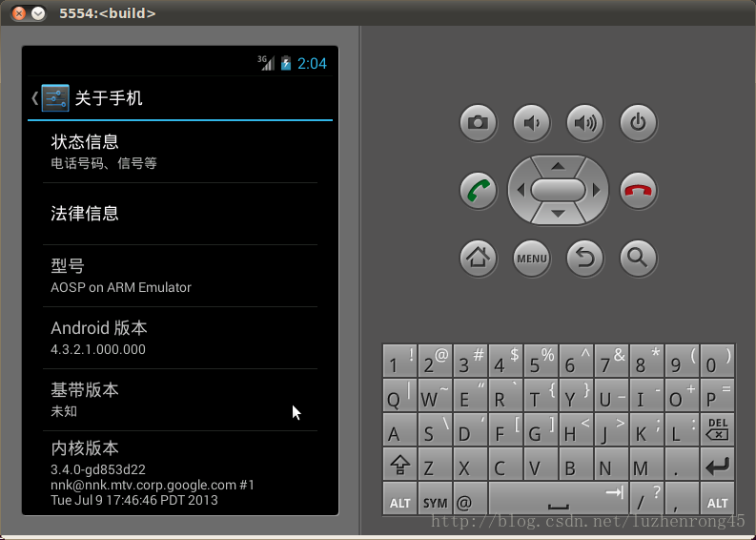Click the comma key
The width and height of the screenshot is (756, 540).
point(683,498)
